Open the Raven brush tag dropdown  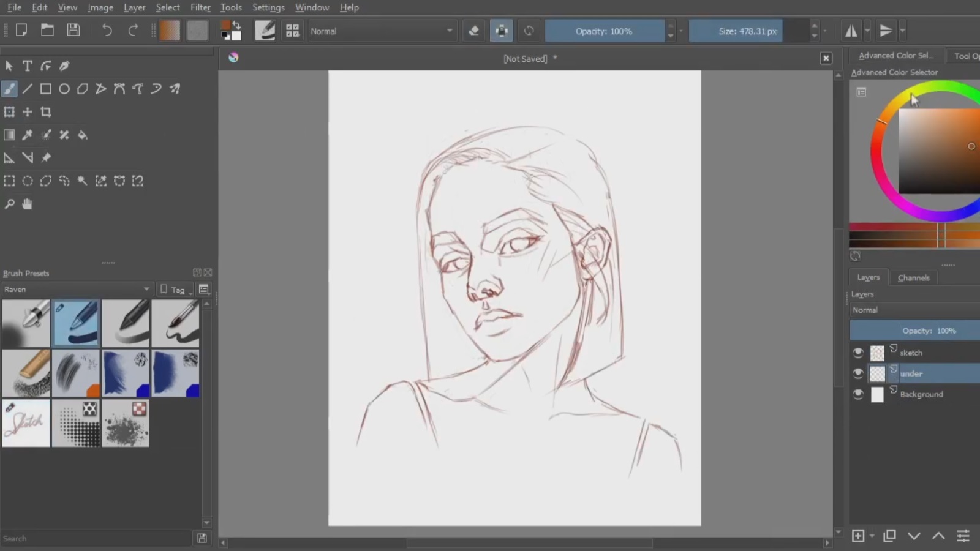(77, 289)
